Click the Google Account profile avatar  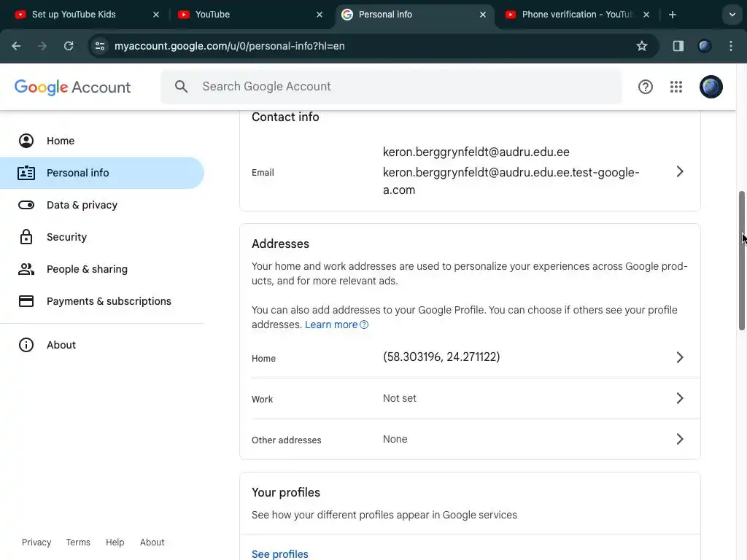[x=711, y=87]
